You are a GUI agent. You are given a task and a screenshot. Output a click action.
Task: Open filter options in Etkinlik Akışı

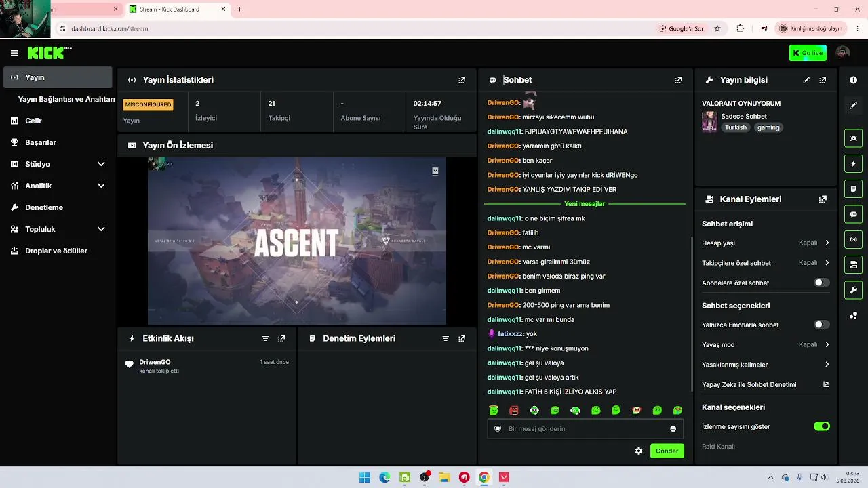click(265, 338)
